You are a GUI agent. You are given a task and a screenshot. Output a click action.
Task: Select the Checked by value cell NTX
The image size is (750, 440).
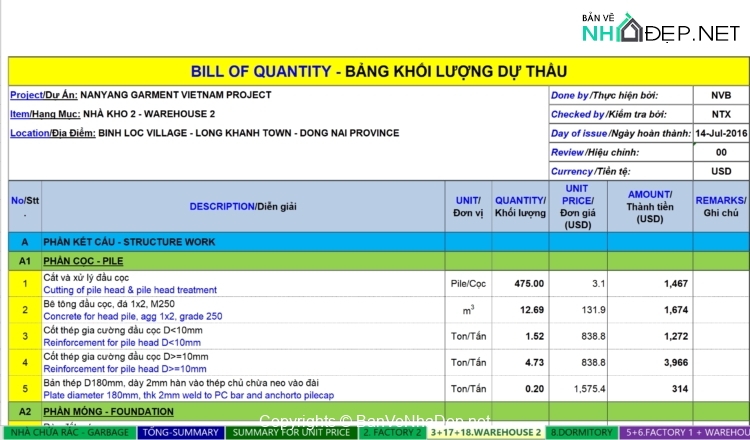tap(720, 114)
